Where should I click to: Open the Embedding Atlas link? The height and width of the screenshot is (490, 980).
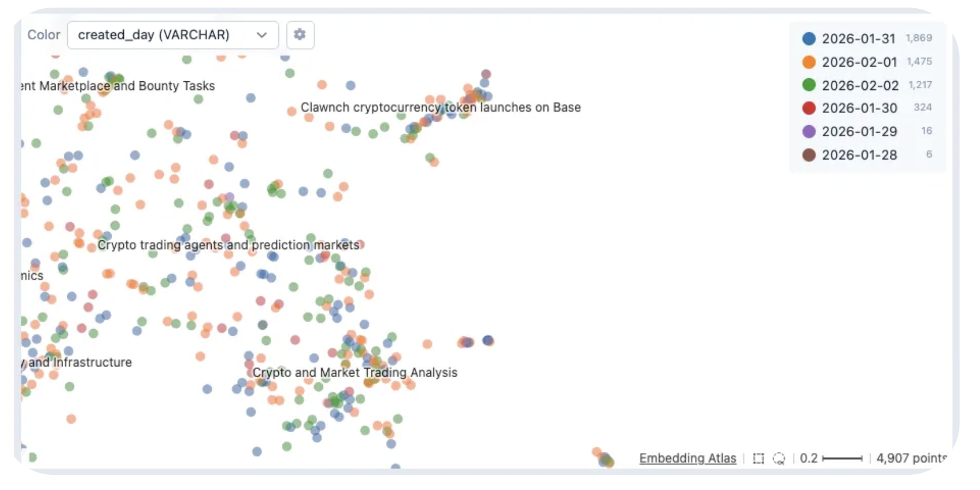[x=688, y=458]
